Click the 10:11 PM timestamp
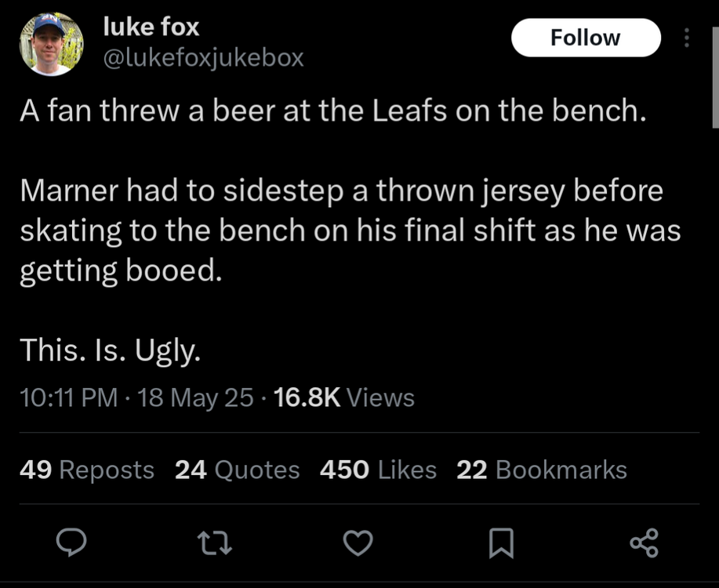The height and width of the screenshot is (588, 719). (68, 398)
